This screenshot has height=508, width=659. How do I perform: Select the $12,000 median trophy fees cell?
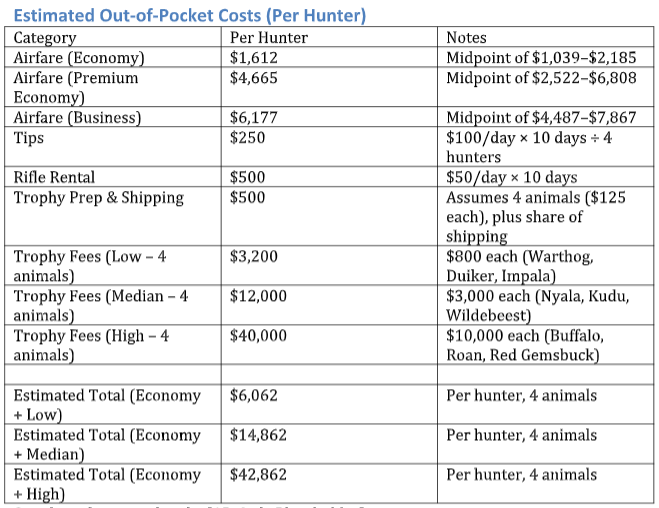[x=258, y=297]
